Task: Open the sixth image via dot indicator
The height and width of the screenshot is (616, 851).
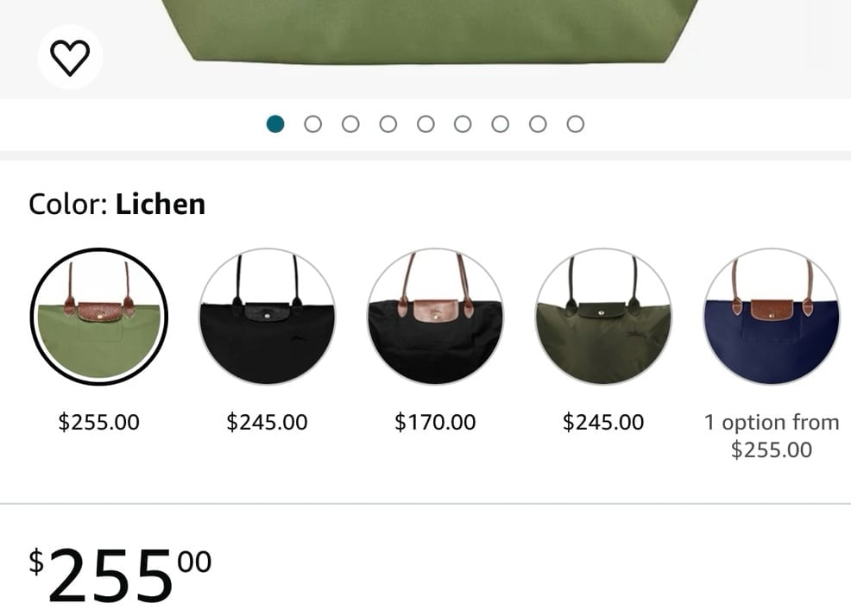Action: [x=463, y=124]
